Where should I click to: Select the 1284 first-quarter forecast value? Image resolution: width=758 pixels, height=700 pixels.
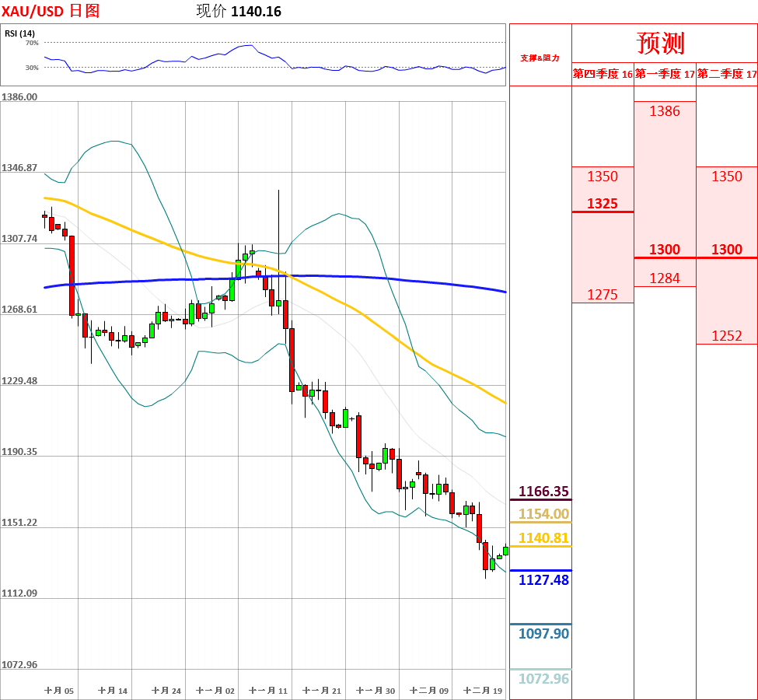click(x=665, y=278)
